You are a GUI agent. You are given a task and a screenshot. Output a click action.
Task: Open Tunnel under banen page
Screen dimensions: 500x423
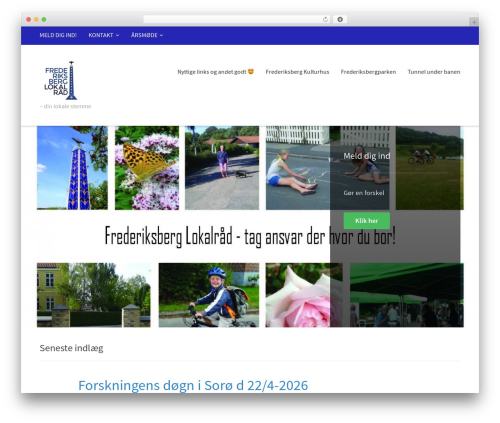(434, 72)
